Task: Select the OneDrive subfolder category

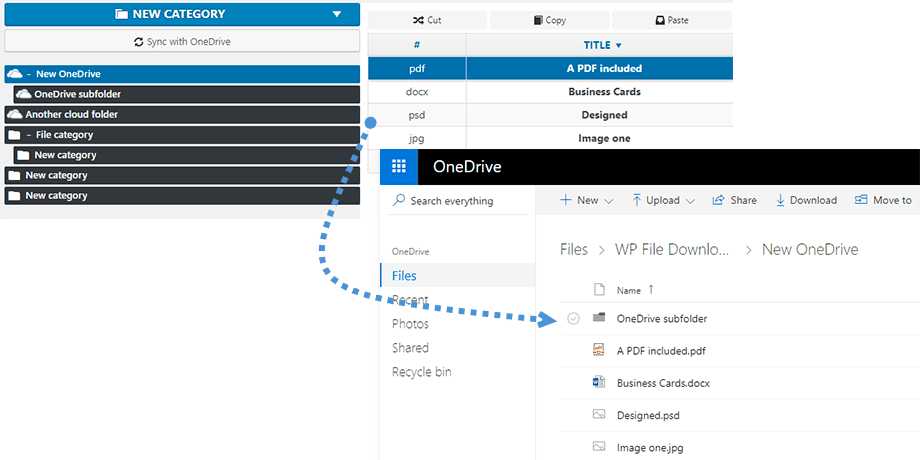Action: [187, 94]
